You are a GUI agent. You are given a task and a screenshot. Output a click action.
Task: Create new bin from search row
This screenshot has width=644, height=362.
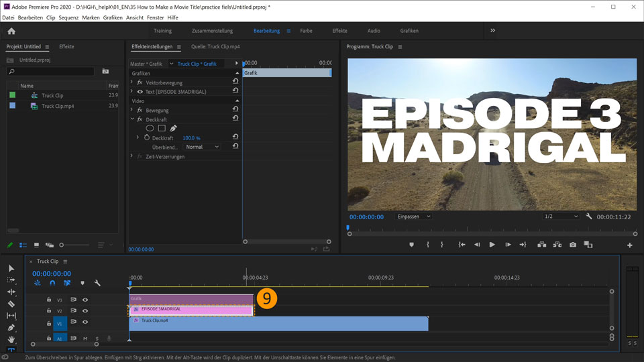[x=105, y=72]
